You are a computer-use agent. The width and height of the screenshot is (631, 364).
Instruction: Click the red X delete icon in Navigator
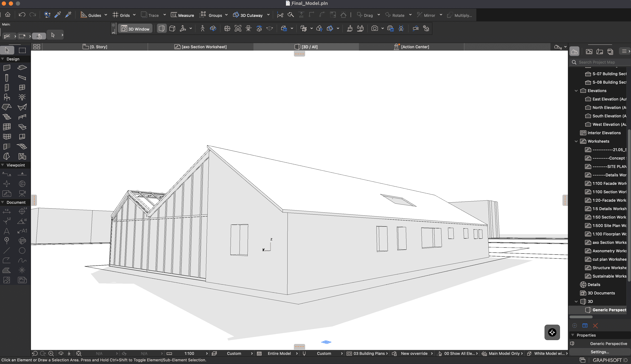pyautogui.click(x=595, y=326)
